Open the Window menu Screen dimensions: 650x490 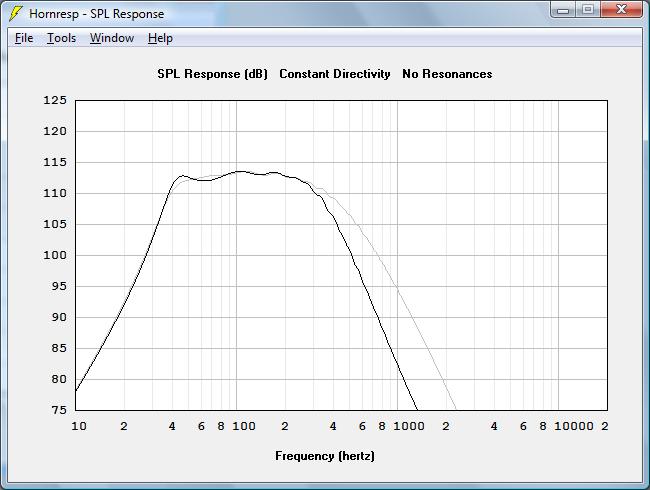click(112, 38)
